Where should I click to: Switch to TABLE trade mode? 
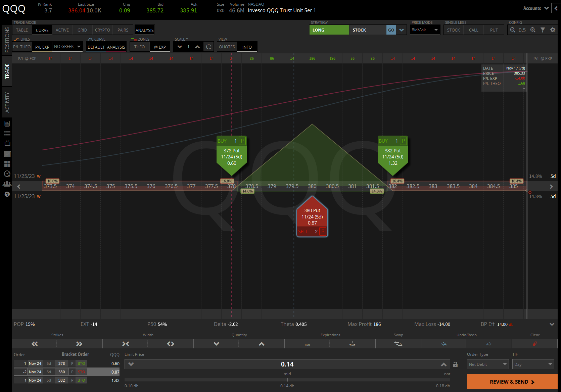[x=22, y=30]
